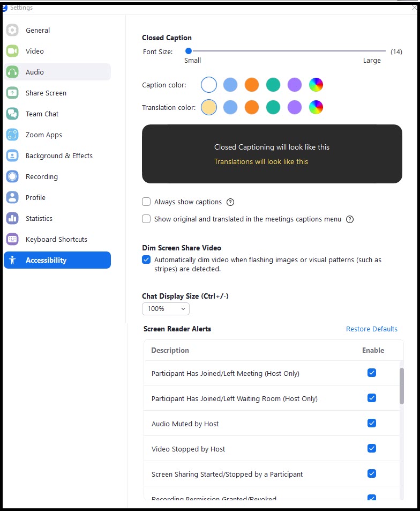Disable Participant Joined/Left Waiting Room alert
Image resolution: width=420 pixels, height=511 pixels.
[371, 398]
